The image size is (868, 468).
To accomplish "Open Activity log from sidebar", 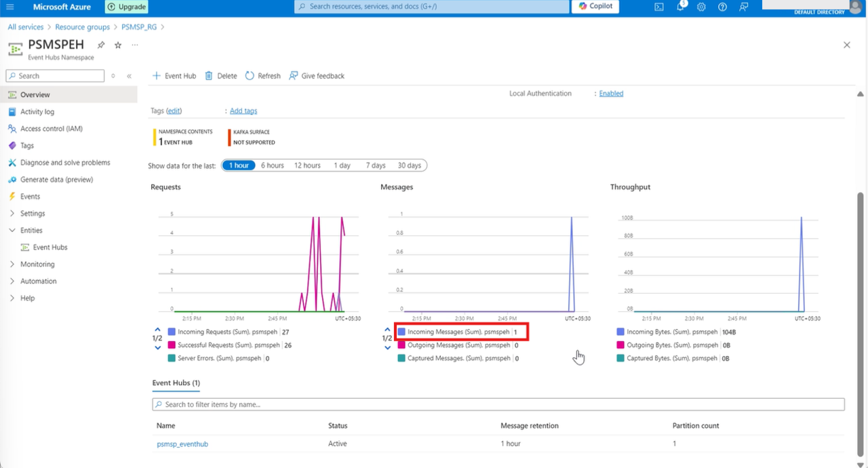I will 37,112.
